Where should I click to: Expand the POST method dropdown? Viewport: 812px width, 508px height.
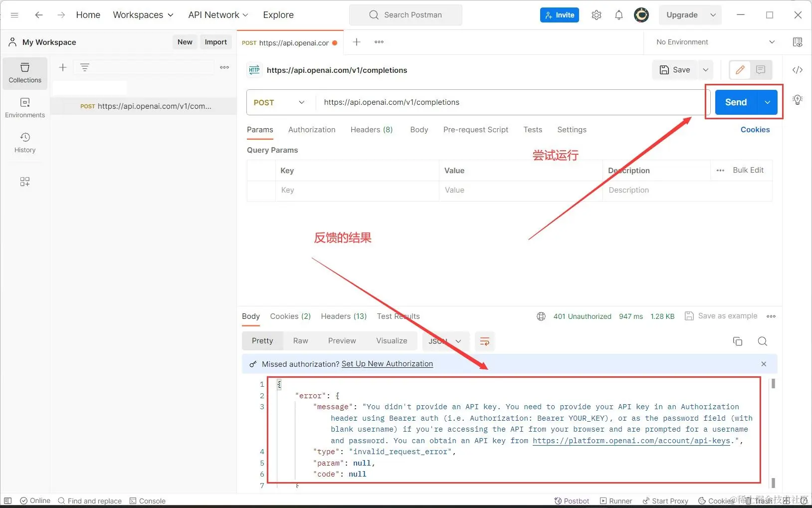279,102
